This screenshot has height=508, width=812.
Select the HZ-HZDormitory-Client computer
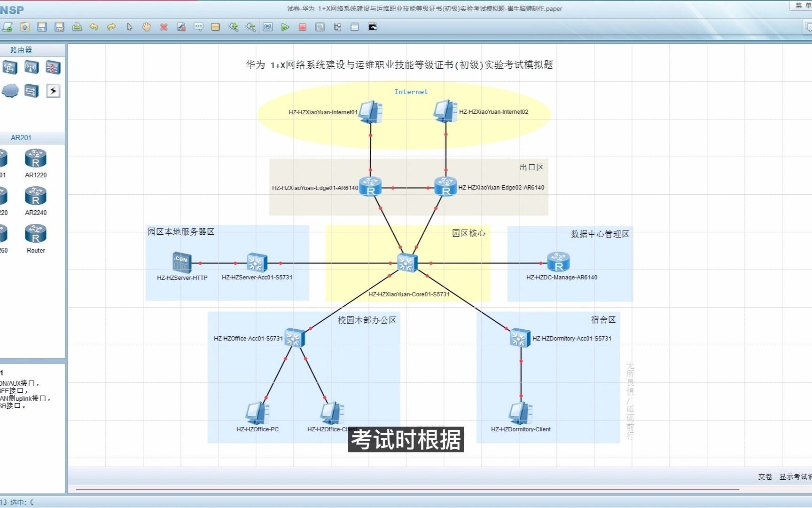click(521, 413)
